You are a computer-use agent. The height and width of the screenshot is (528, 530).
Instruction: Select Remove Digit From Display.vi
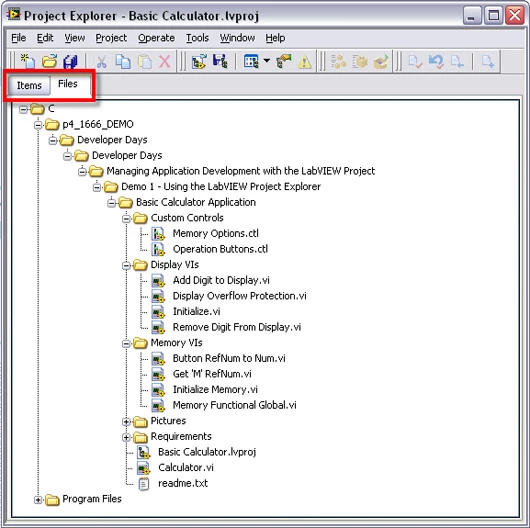[x=237, y=327]
